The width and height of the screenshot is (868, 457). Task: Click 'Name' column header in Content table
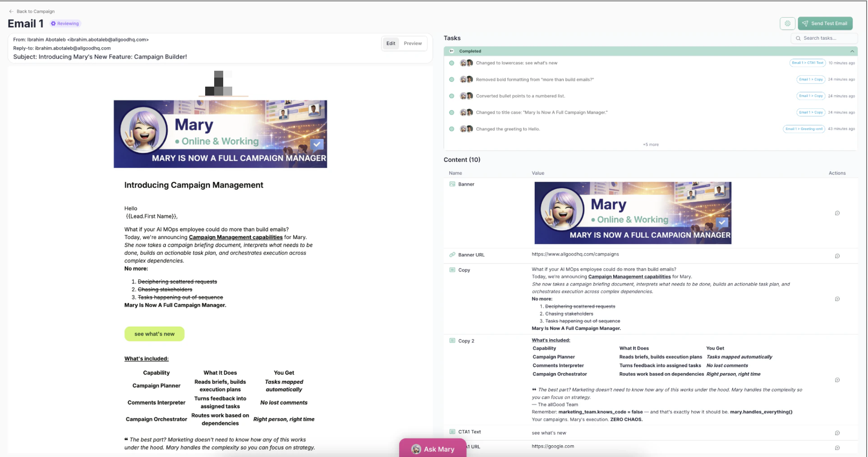pyautogui.click(x=455, y=173)
